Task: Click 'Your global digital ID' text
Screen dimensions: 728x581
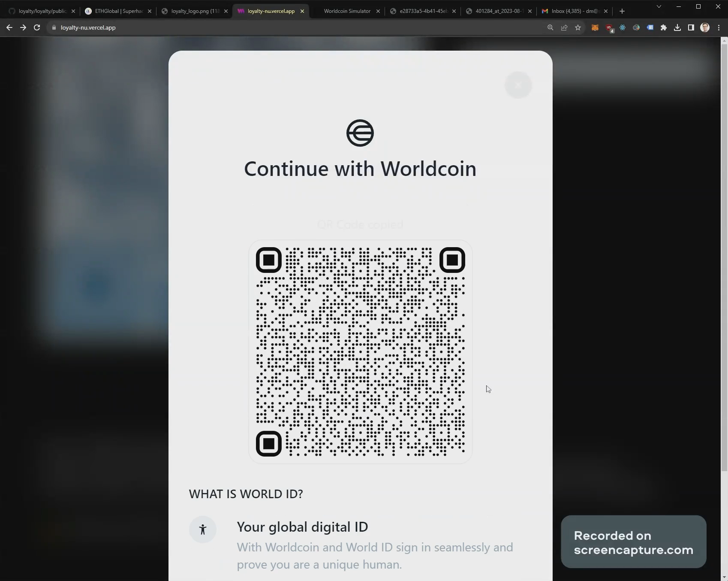Action: click(x=302, y=527)
